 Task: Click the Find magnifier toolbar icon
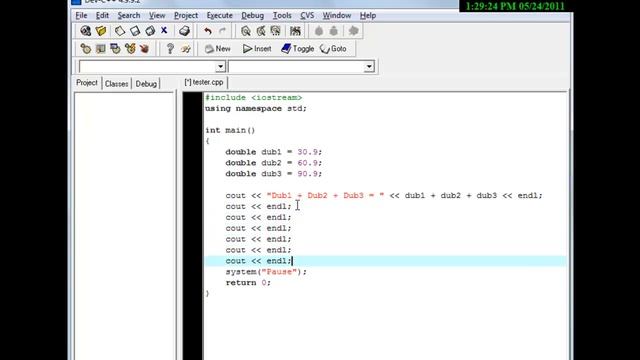(x=246, y=31)
